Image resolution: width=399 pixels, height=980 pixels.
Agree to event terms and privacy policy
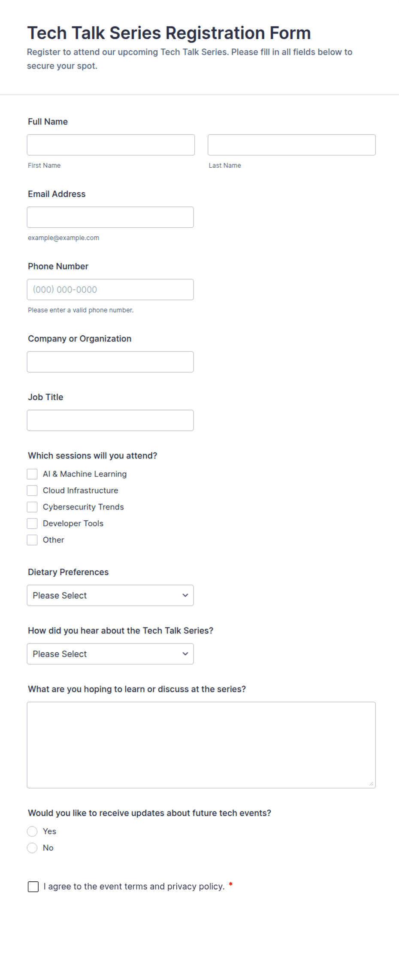(x=33, y=887)
